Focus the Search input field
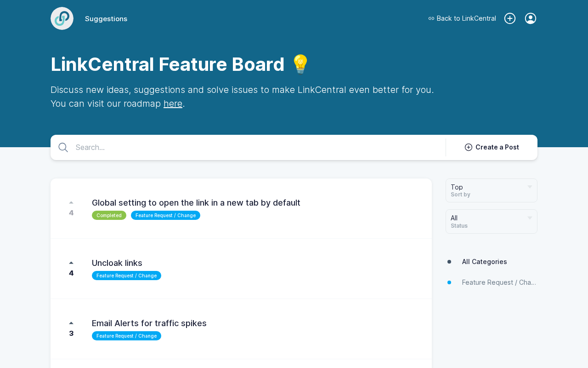588x368 pixels. 257,148
